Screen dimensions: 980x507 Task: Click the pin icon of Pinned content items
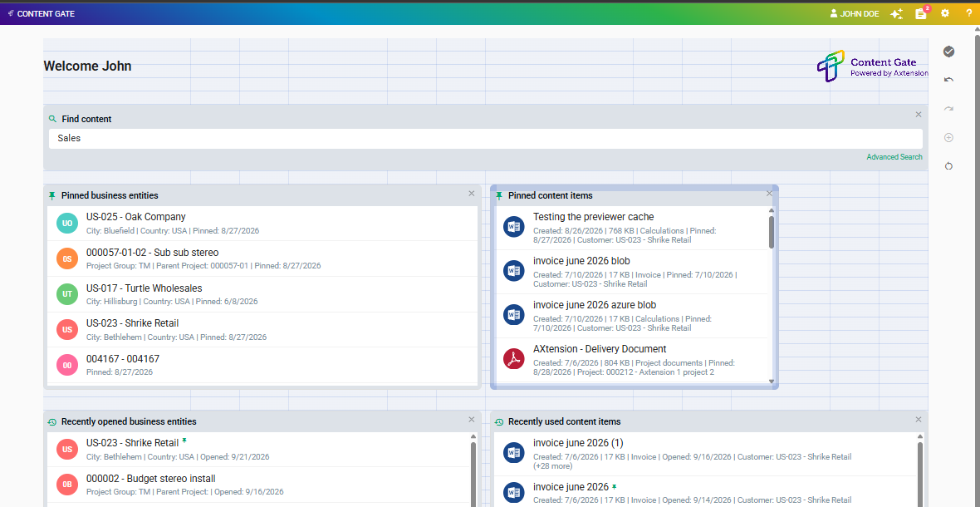[499, 195]
